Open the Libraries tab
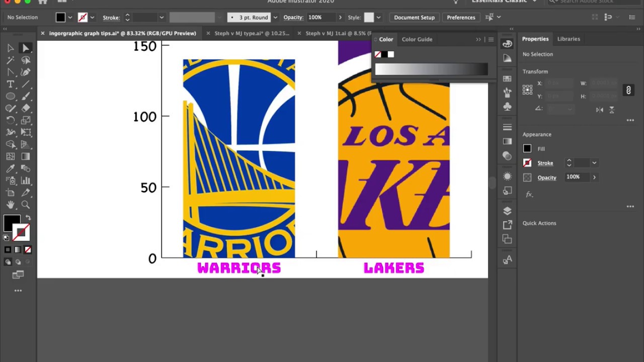This screenshot has width=644, height=362. tap(569, 39)
